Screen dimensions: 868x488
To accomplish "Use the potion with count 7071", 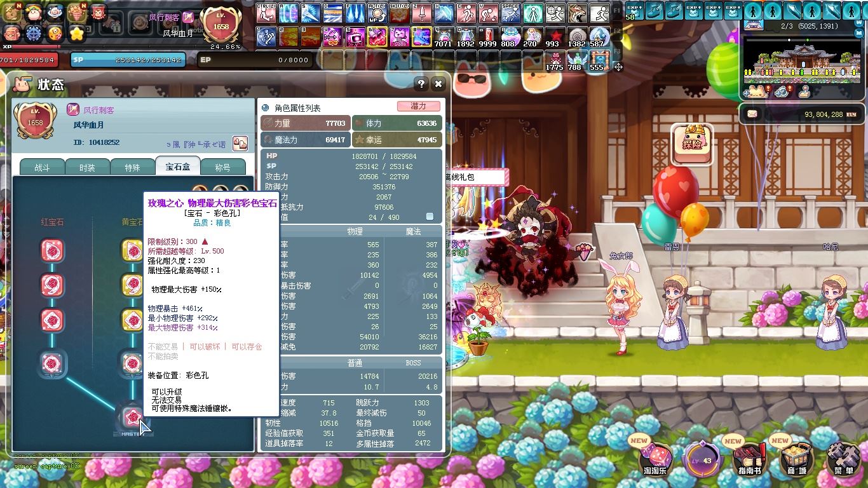I will point(444,37).
